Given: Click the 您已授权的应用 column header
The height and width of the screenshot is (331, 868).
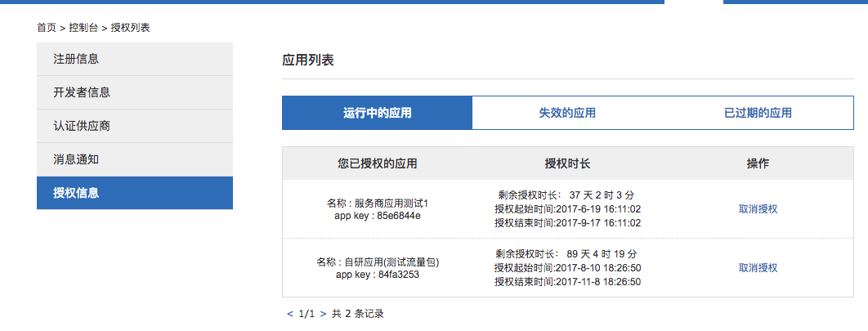Looking at the screenshot, I should click(377, 163).
